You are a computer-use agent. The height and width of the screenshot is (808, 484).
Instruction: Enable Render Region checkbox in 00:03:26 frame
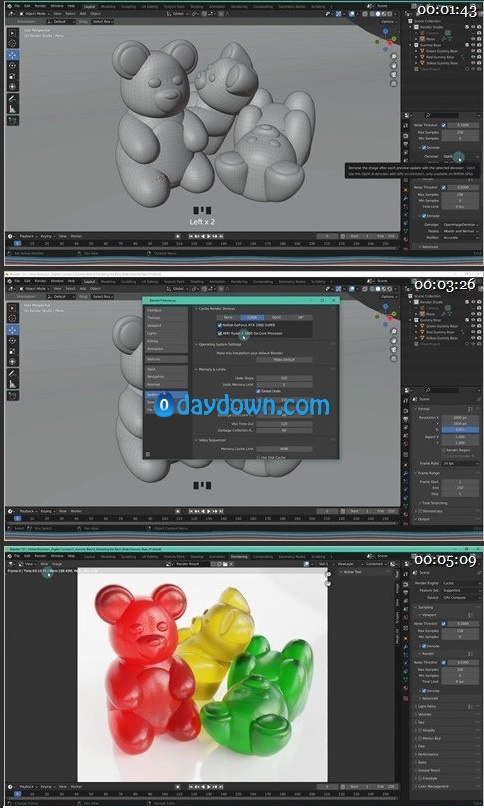[x=443, y=450]
